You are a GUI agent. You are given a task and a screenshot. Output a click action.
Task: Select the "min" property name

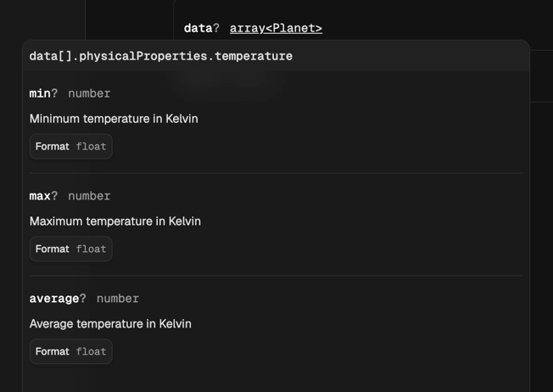(x=40, y=93)
